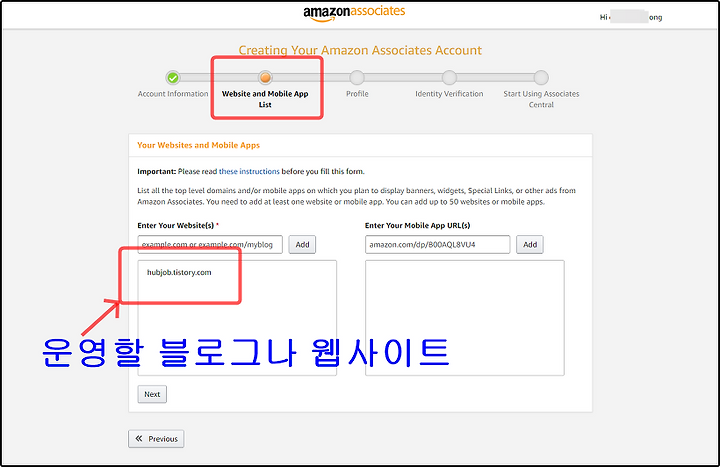The width and height of the screenshot is (720, 467).
Task: Select hubjob.tistory.com in website list
Action: tap(179, 272)
